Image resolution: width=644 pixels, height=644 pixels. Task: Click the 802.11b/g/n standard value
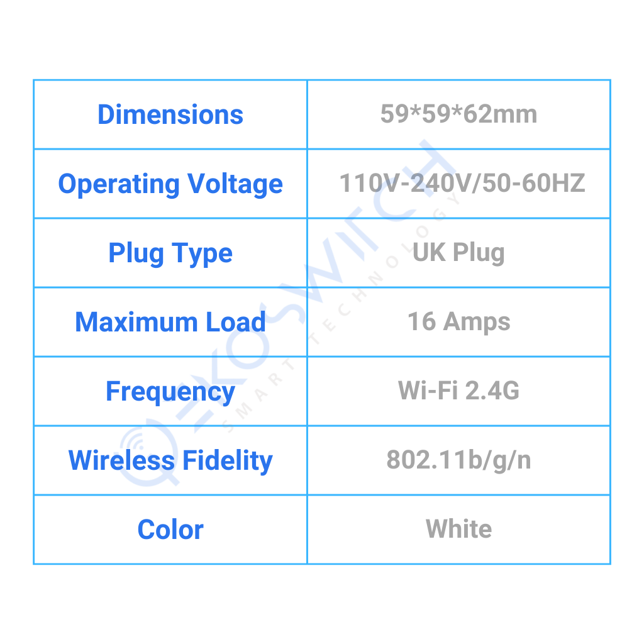pyautogui.click(x=458, y=460)
